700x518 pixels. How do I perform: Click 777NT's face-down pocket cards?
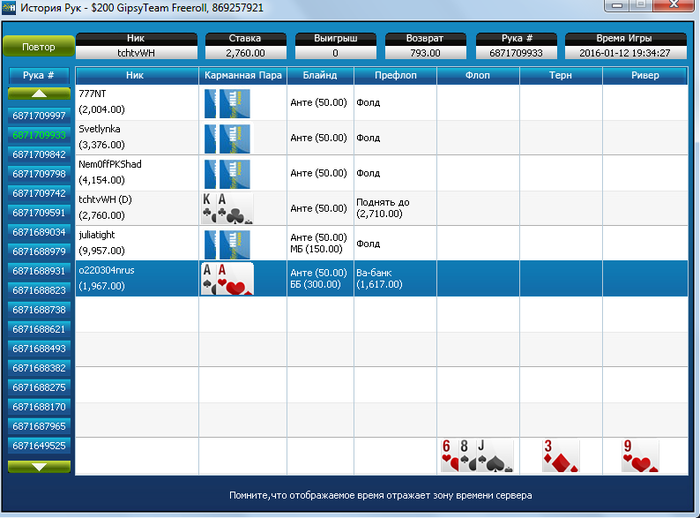click(227, 104)
